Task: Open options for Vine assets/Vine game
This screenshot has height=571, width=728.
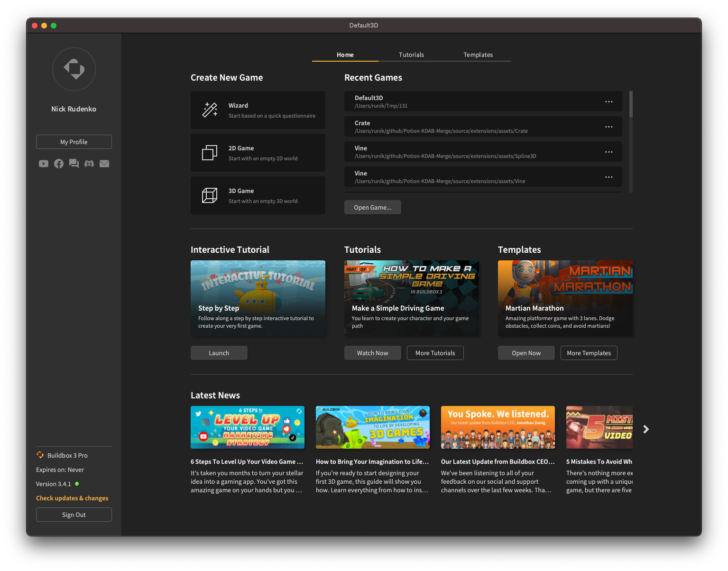Action: tap(609, 177)
